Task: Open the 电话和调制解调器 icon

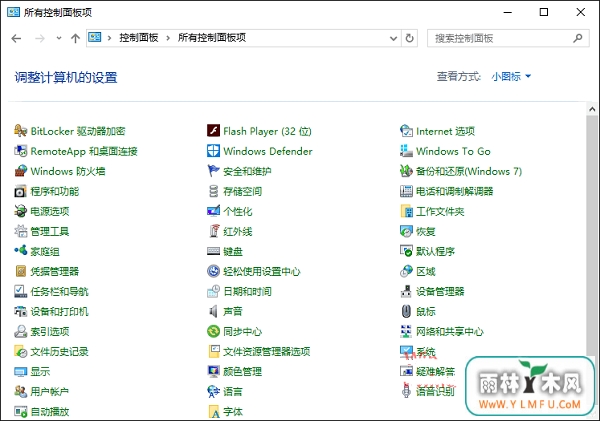Action: pos(406,191)
